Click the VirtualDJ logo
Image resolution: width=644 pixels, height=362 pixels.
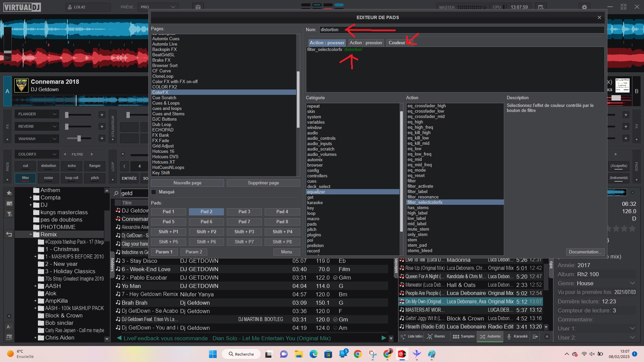pos(22,7)
